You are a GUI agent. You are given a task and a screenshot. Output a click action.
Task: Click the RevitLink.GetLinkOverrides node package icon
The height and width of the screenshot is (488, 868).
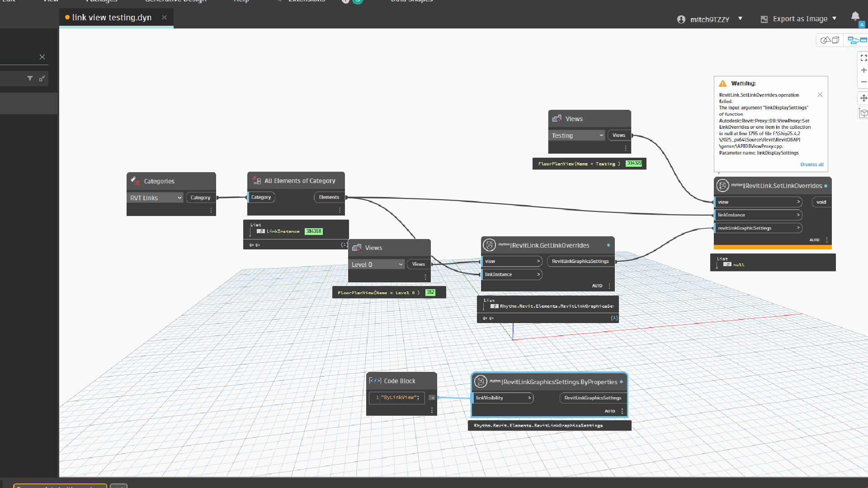click(x=489, y=245)
